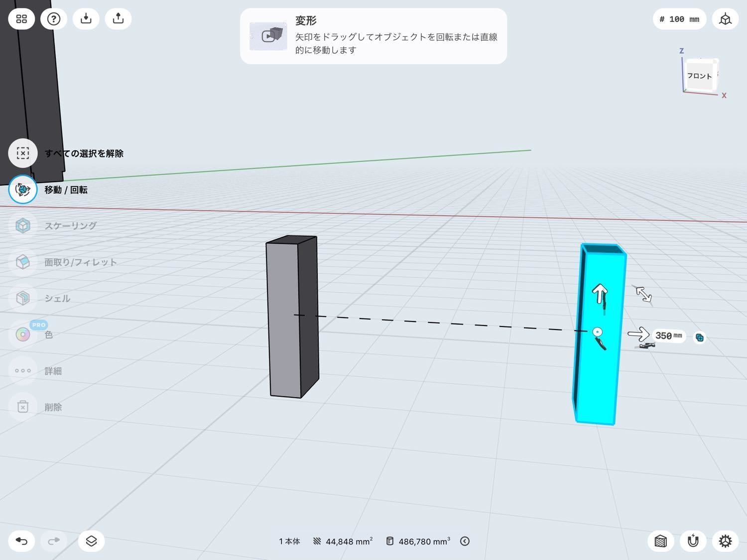
Task: Click the 移動 / 回転 label
Action: pyautogui.click(x=66, y=190)
